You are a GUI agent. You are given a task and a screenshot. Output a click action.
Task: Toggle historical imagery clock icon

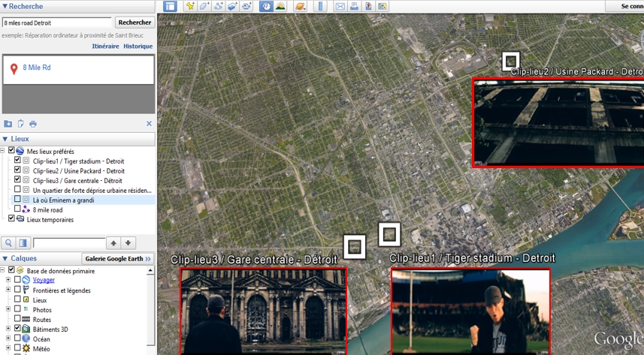click(266, 6)
